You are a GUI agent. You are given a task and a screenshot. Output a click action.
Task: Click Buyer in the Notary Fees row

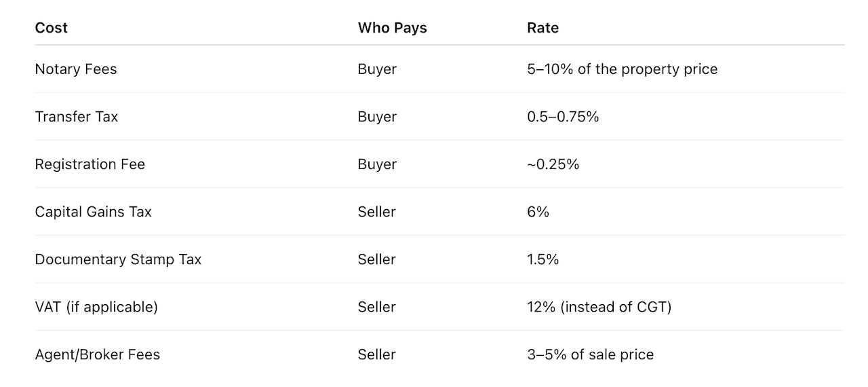(377, 69)
